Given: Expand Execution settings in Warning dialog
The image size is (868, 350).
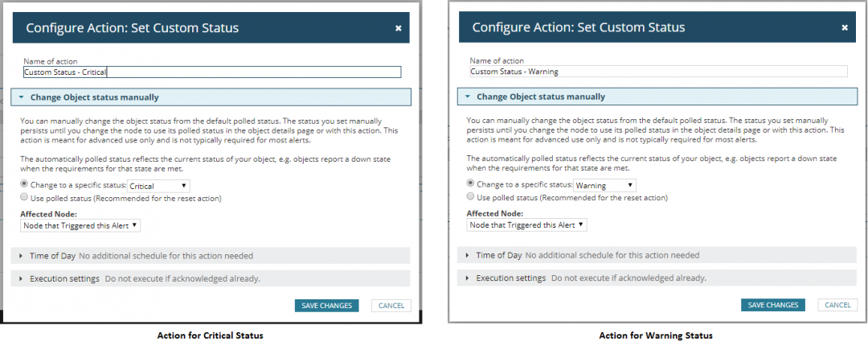Looking at the screenshot, I should pyautogui.click(x=657, y=278).
